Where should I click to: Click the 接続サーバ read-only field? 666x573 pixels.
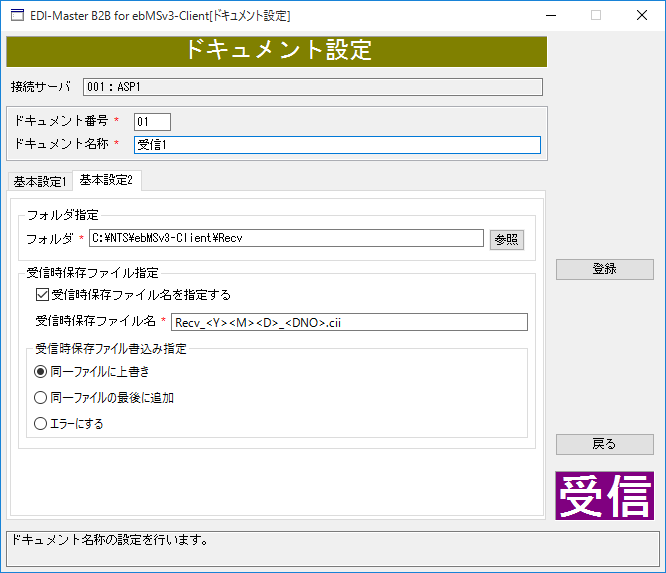tap(312, 87)
